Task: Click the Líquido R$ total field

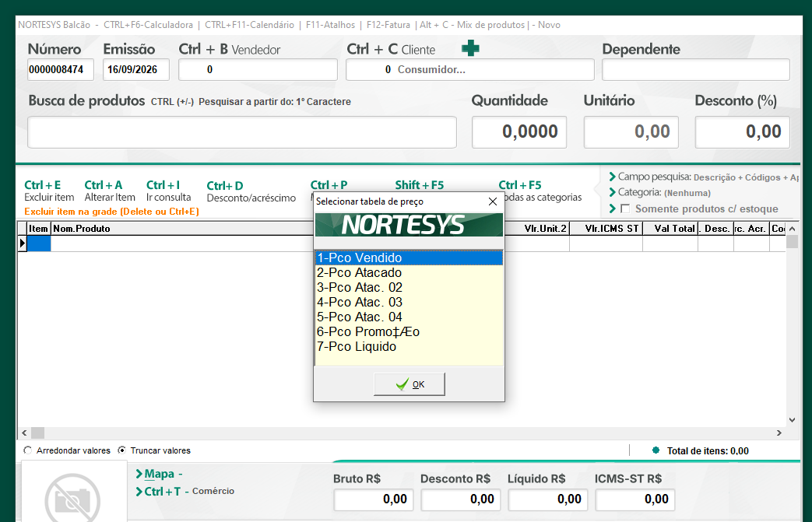Action: 547,499
